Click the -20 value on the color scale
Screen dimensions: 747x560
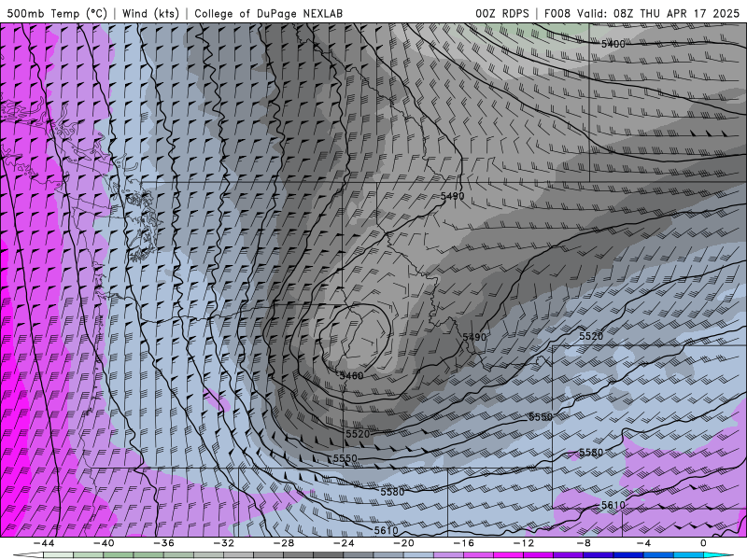(403, 543)
